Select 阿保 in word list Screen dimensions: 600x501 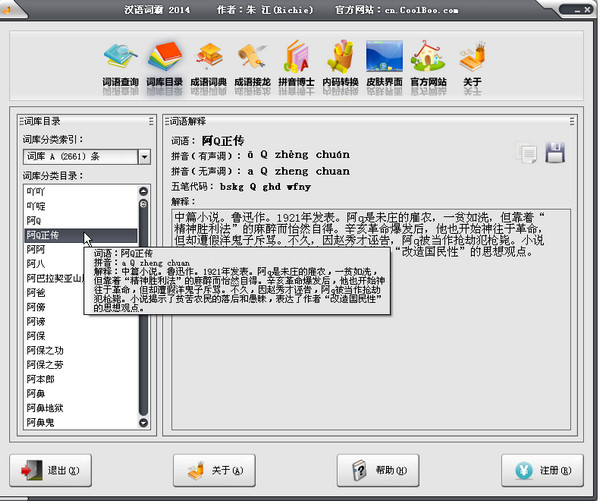[x=80, y=336]
